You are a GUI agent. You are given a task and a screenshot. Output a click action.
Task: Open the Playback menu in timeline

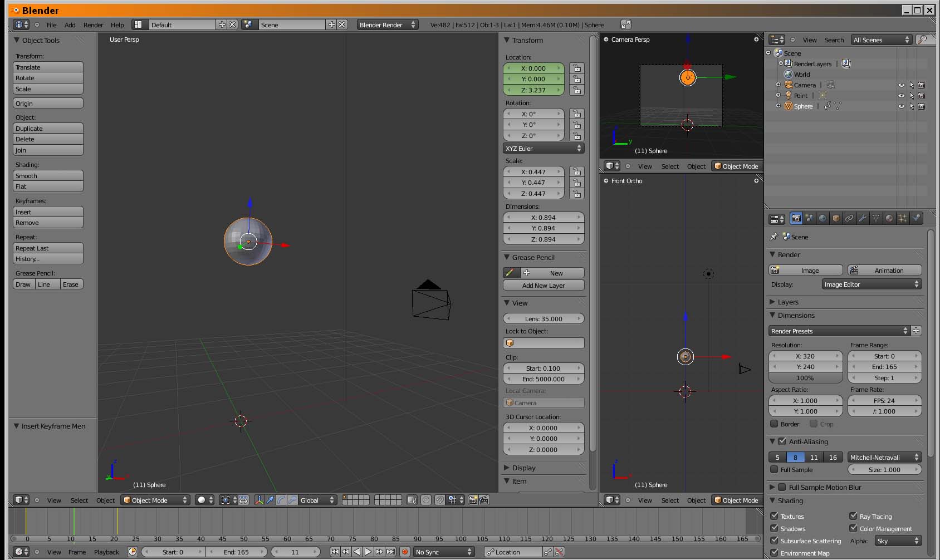tap(106, 552)
